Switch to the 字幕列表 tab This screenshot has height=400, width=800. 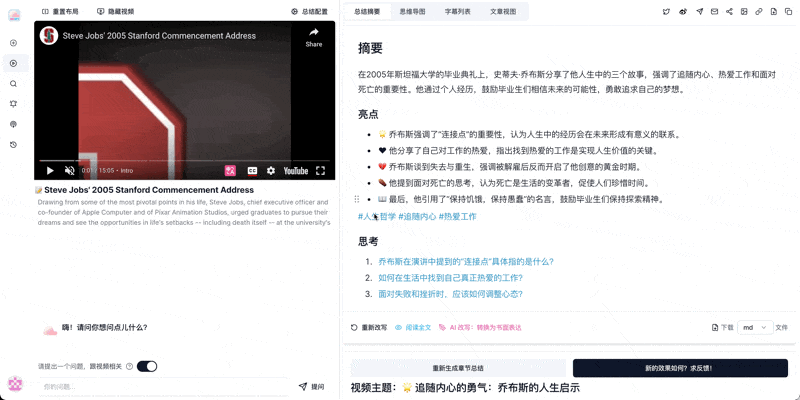pos(458,11)
